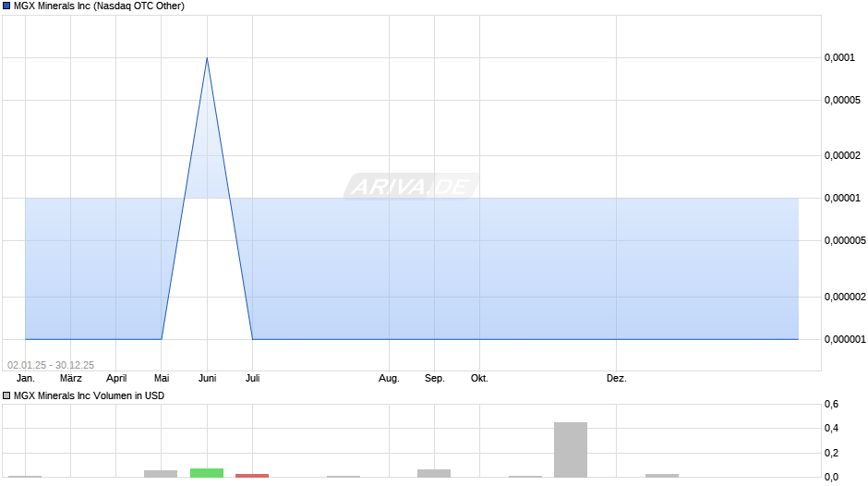Click the blue MGX Minerals legend square

click(x=6, y=6)
